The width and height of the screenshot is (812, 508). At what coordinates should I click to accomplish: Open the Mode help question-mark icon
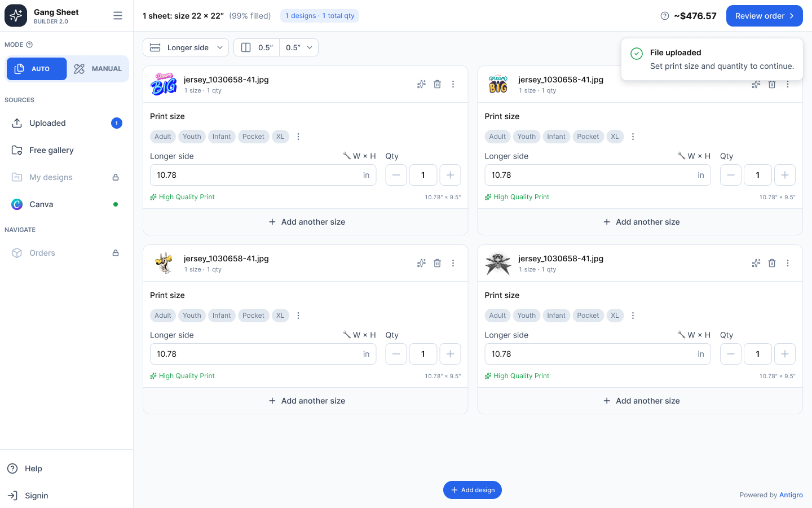click(29, 45)
